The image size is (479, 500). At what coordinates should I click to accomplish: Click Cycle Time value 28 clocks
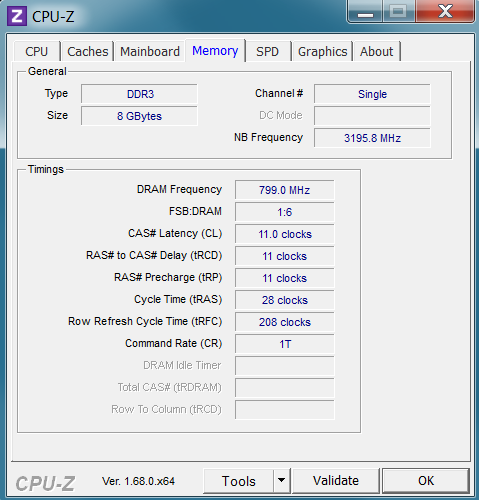pos(285,300)
